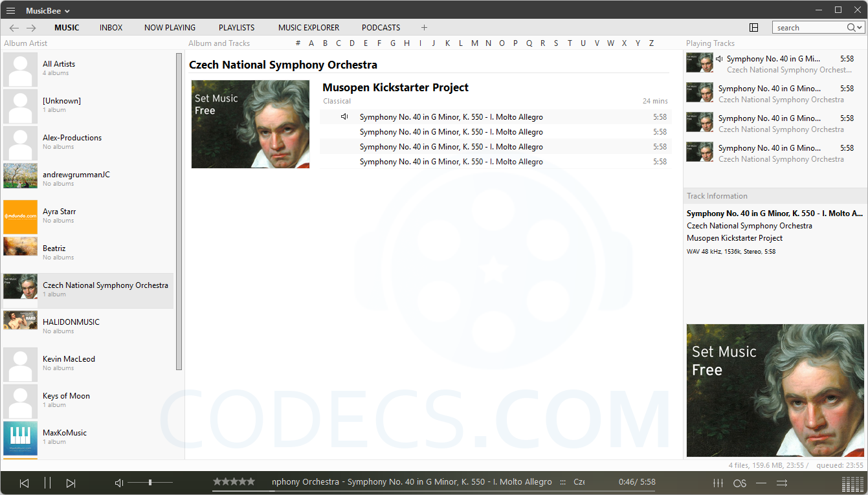Select Kevin MacLeod artist
The width and height of the screenshot is (868, 495).
pos(88,364)
